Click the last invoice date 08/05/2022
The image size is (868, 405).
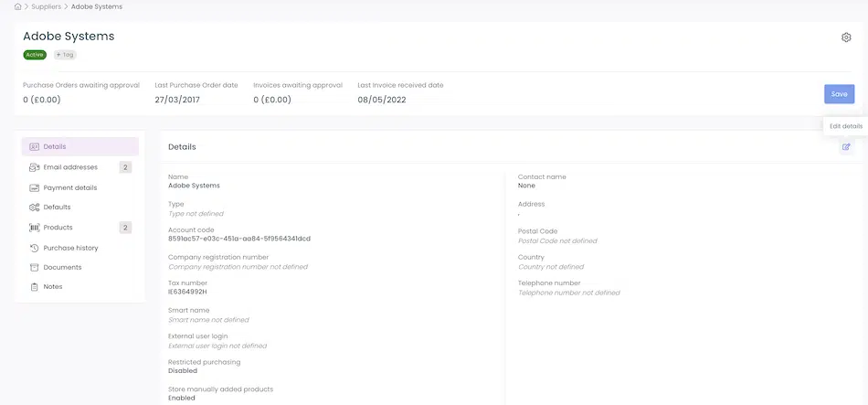pyautogui.click(x=381, y=101)
